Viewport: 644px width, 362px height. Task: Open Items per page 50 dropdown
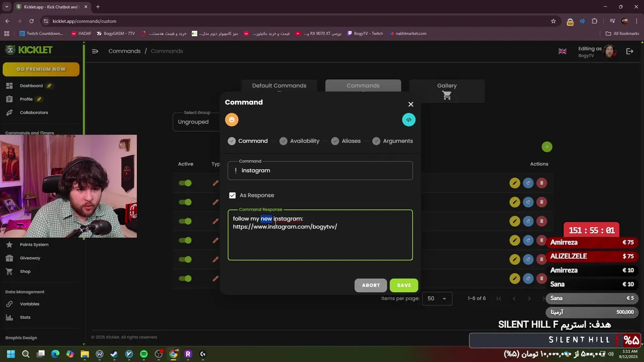coord(437,299)
